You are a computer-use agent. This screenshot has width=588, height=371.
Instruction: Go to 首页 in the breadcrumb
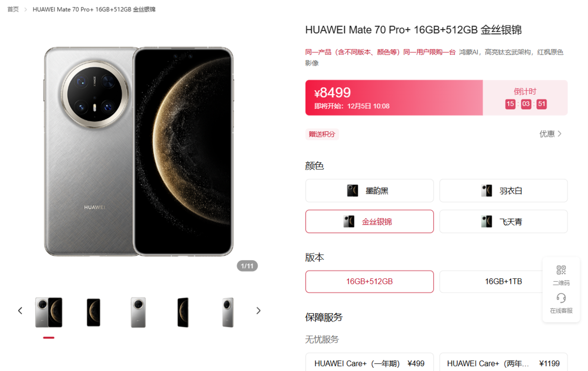(x=13, y=9)
